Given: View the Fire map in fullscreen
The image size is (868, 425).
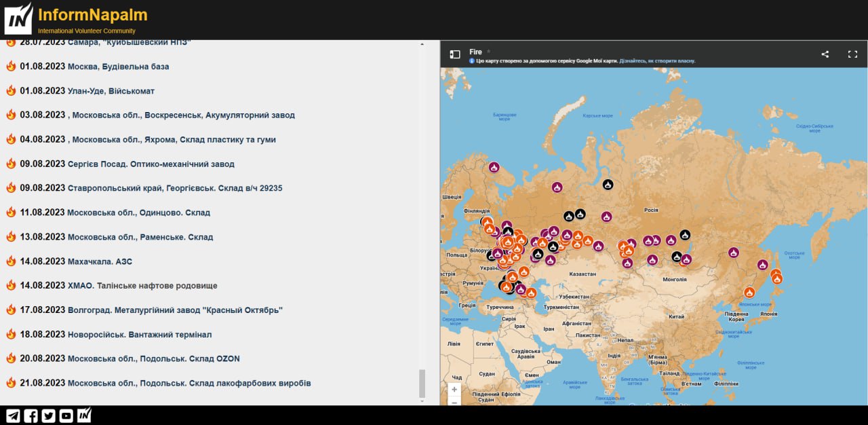Looking at the screenshot, I should pyautogui.click(x=853, y=54).
